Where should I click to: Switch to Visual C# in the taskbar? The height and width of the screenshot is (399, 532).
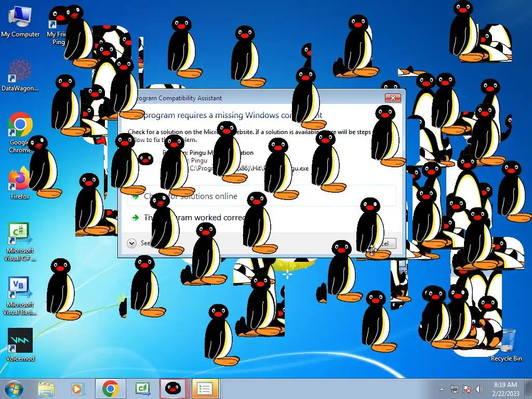click(143, 389)
